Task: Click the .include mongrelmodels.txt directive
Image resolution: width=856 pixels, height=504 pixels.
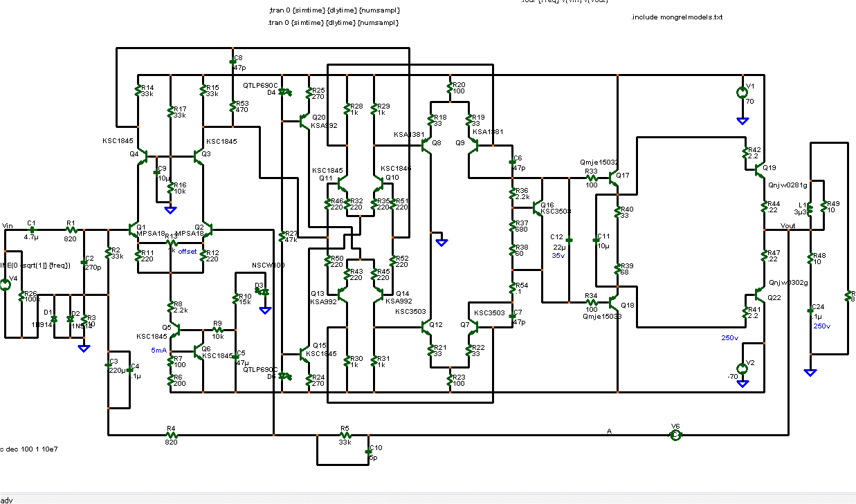Action: 677,17
